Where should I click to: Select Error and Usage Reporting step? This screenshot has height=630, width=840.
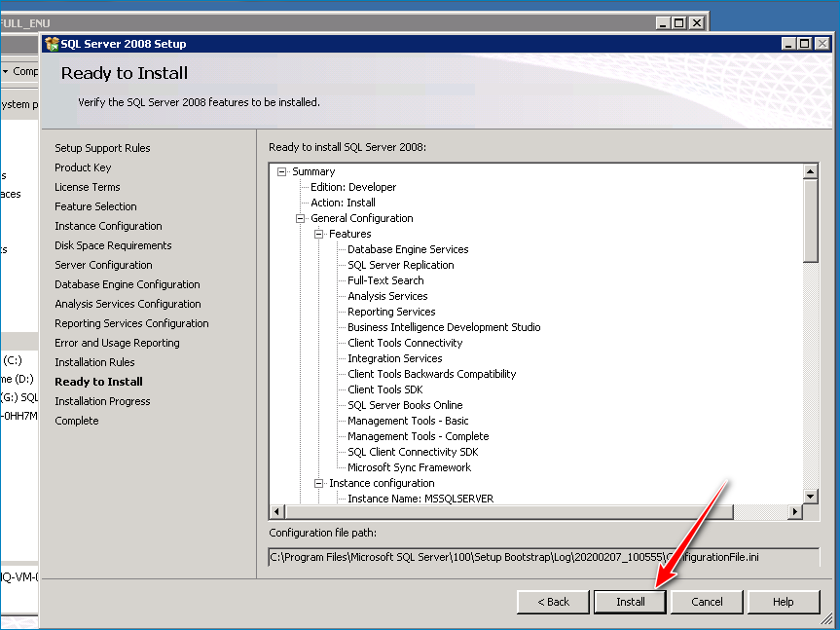click(x=118, y=343)
